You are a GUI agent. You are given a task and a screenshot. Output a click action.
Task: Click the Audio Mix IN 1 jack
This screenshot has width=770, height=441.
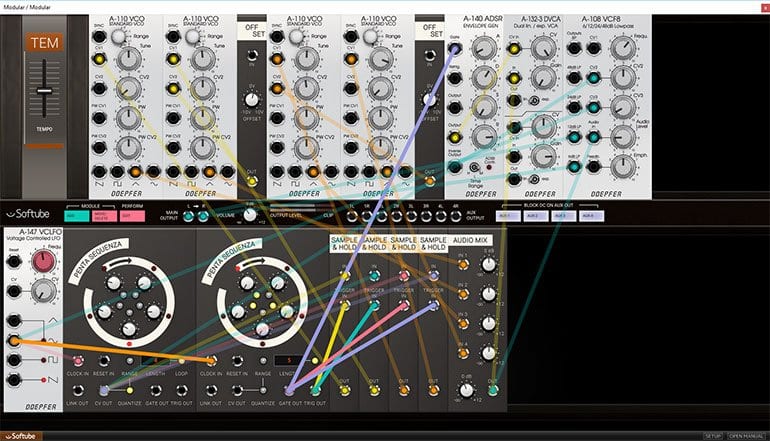463,265
